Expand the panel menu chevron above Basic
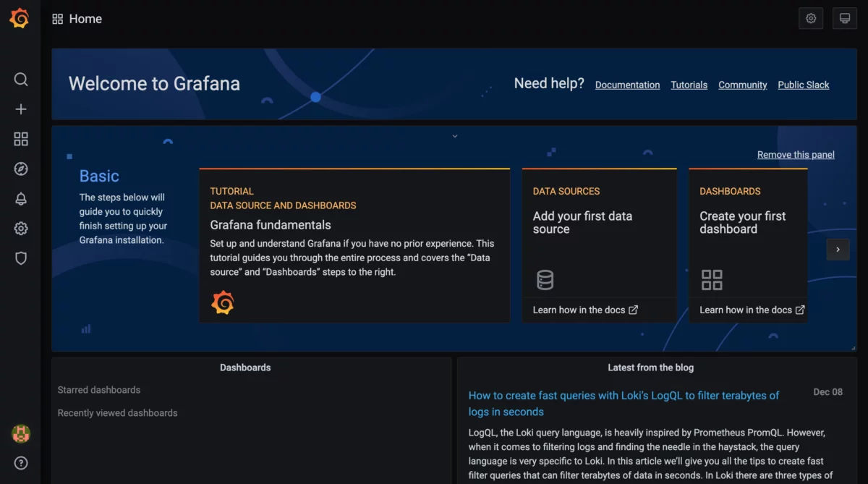 point(455,136)
